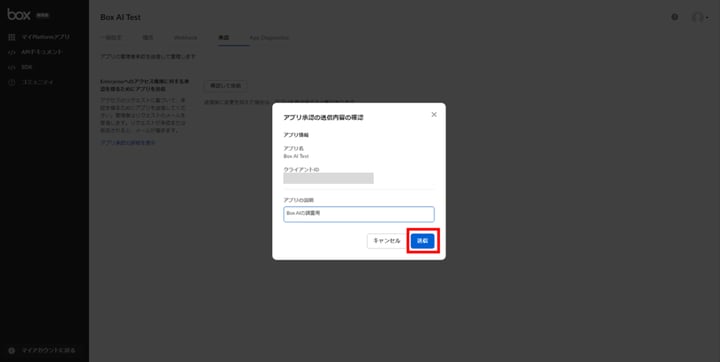
Task: Click the blue 送信 submit button
Action: 422,241
